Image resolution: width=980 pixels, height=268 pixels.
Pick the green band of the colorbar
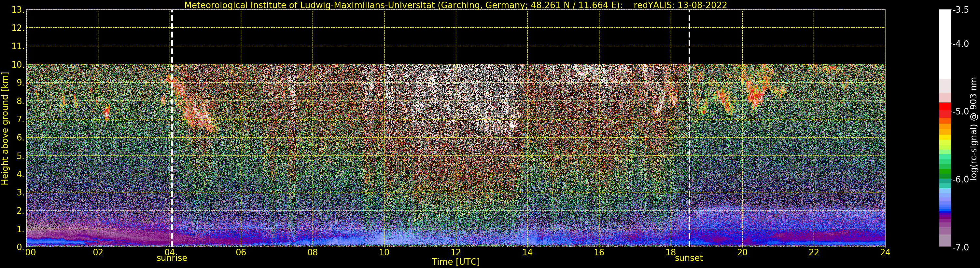coord(945,171)
